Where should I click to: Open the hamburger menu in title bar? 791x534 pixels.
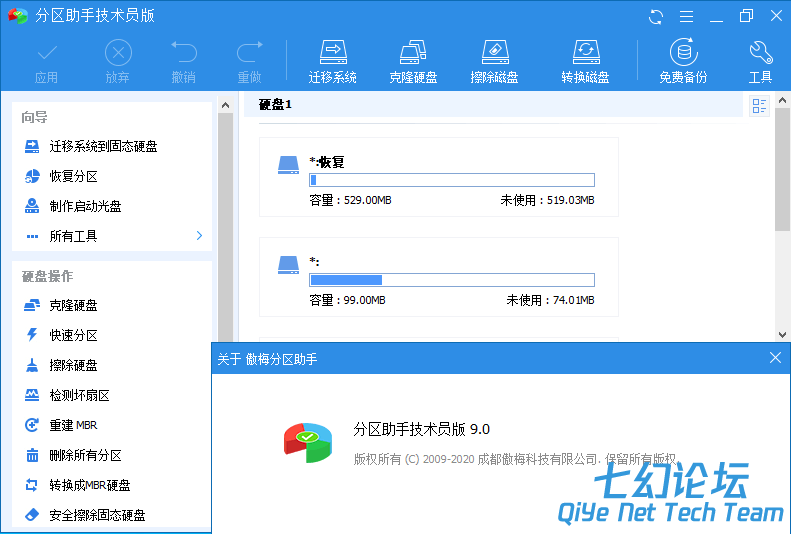[x=686, y=17]
